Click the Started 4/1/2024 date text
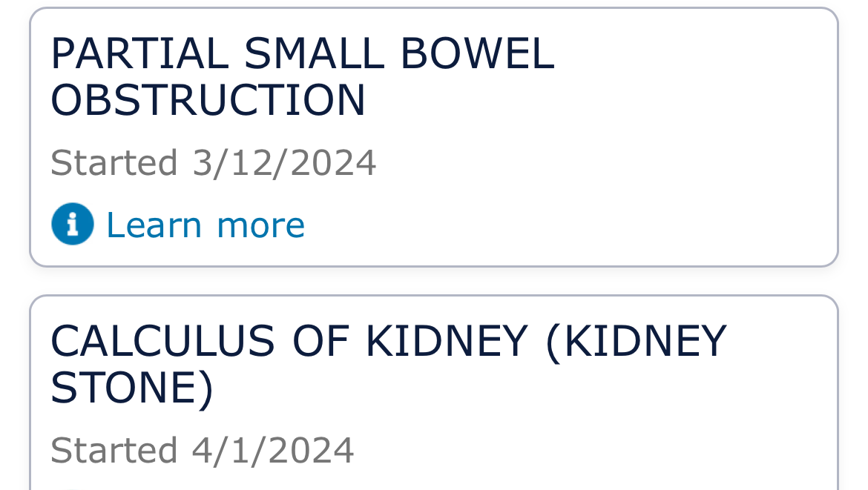This screenshot has height=490, width=868. coord(202,450)
